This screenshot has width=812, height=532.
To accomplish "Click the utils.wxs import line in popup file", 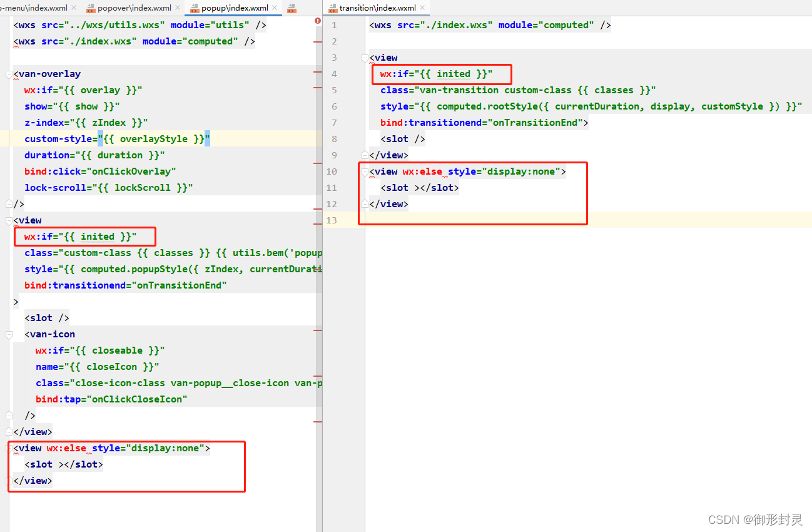I will click(x=140, y=25).
